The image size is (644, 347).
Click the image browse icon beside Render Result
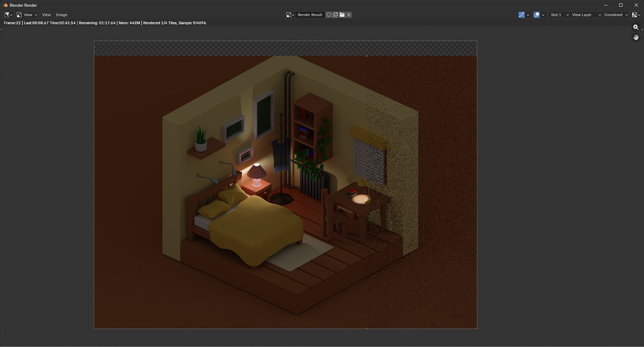point(290,15)
